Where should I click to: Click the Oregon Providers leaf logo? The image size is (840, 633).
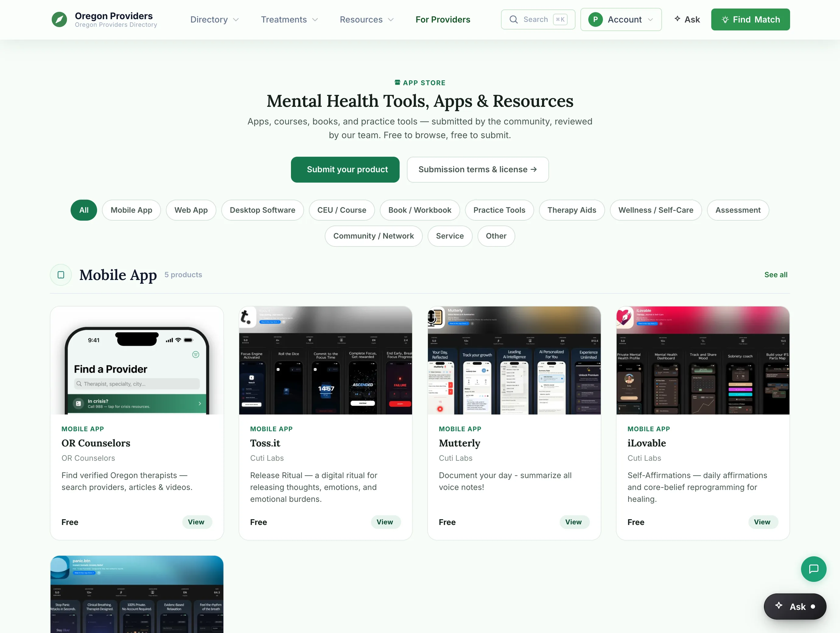(59, 19)
